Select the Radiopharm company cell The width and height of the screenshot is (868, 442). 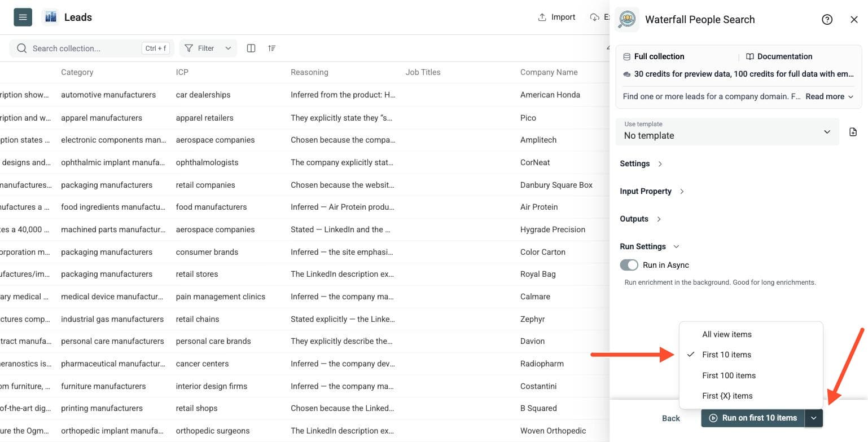[542, 364]
